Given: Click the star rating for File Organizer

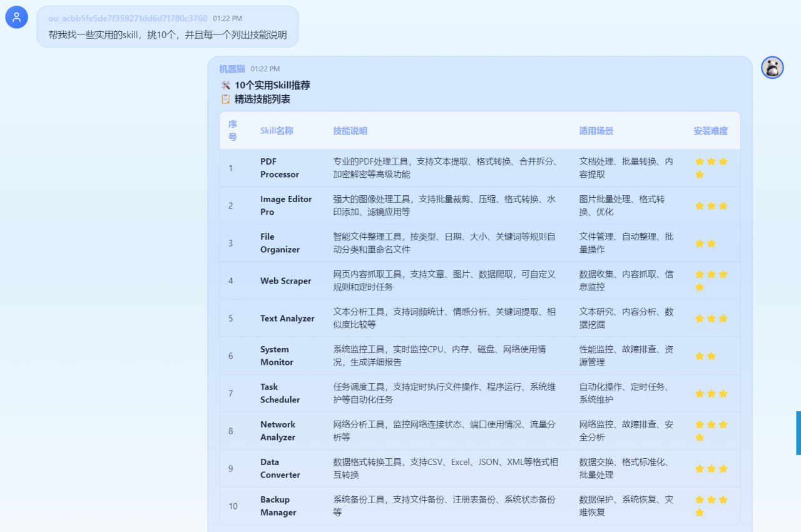Looking at the screenshot, I should click(705, 243).
